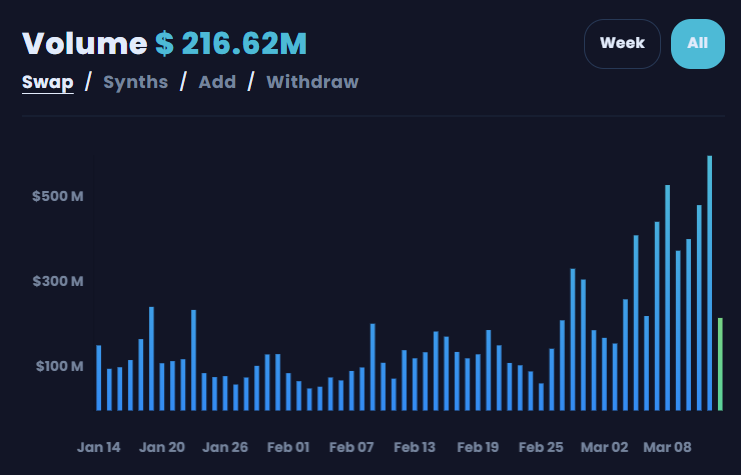Open the Swap volume tab

pyautogui.click(x=48, y=82)
